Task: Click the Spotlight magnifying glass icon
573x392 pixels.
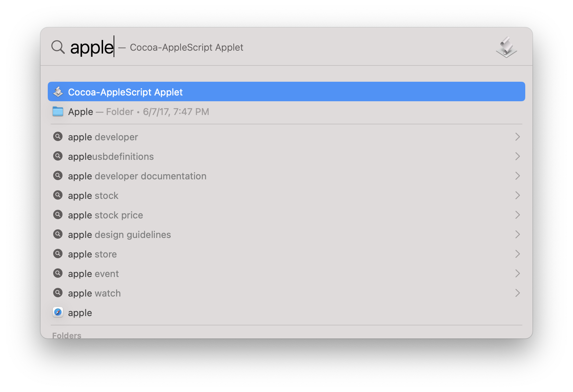Action: [x=58, y=47]
